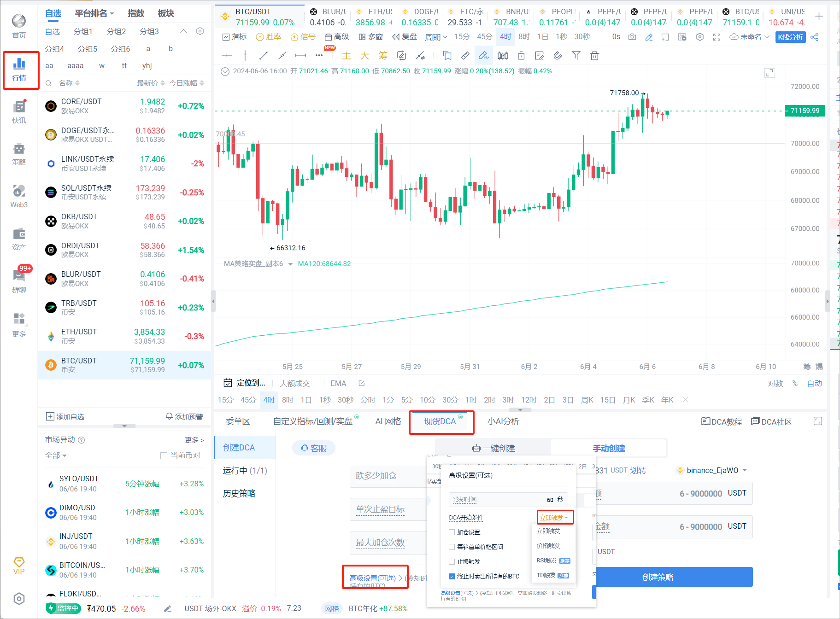This screenshot has width=840, height=619.
Task: Check the 止损触发 checkbox
Action: [x=452, y=562]
